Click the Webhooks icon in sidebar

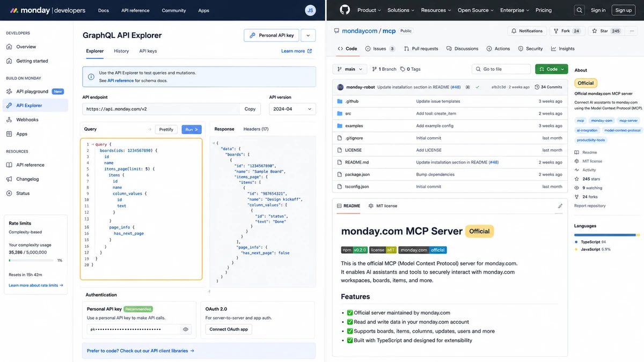pos(9,120)
